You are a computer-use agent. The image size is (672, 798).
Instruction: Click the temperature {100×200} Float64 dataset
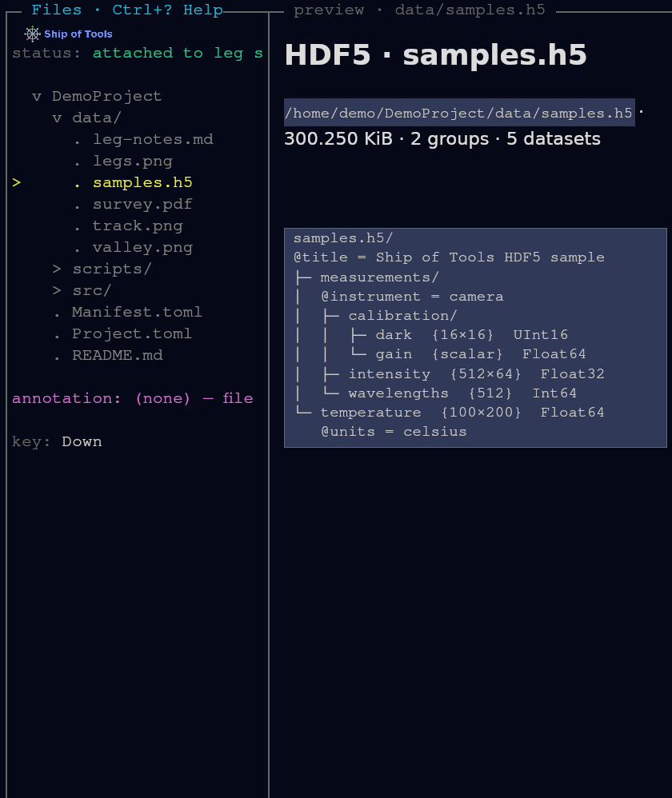pyautogui.click(x=462, y=413)
